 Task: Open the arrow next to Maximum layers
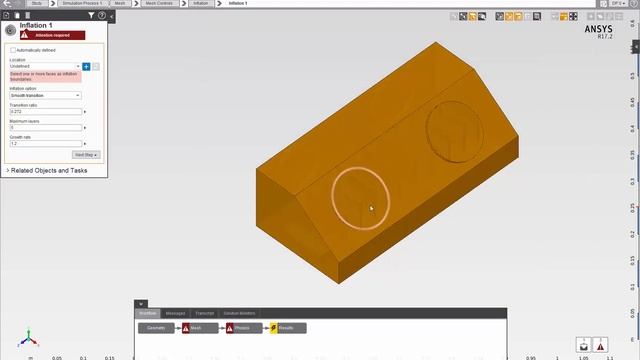pyautogui.click(x=85, y=128)
